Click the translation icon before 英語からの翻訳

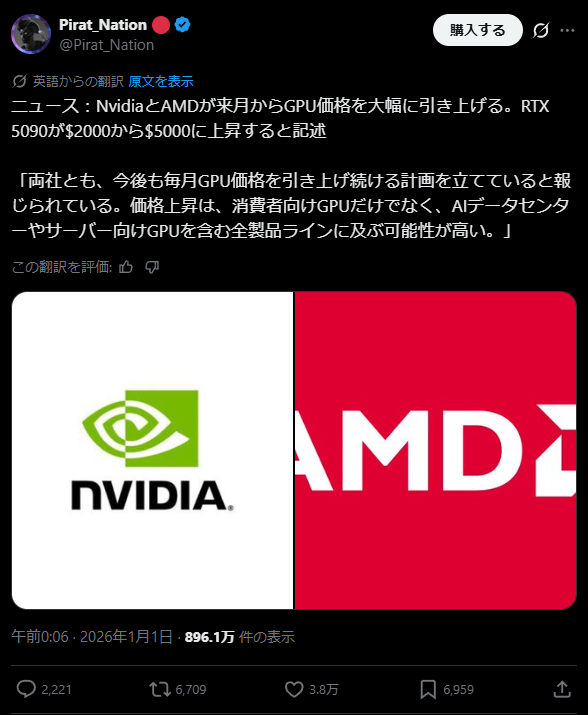(x=20, y=82)
